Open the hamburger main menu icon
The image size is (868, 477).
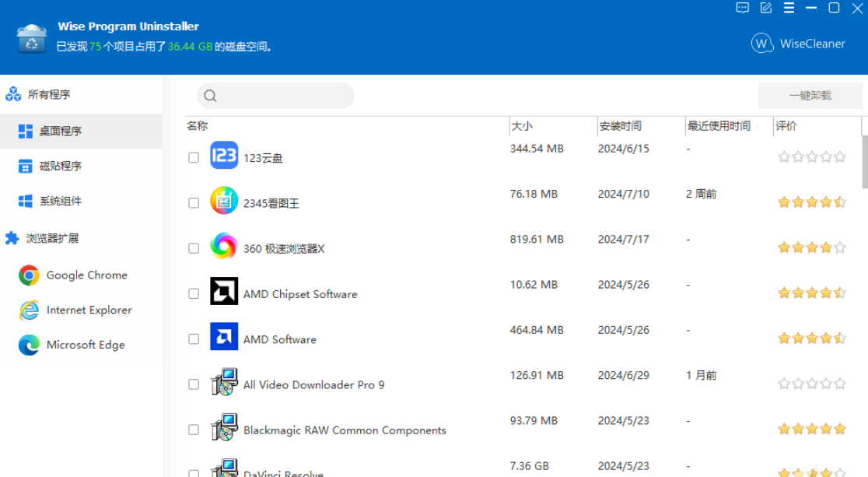(x=788, y=8)
